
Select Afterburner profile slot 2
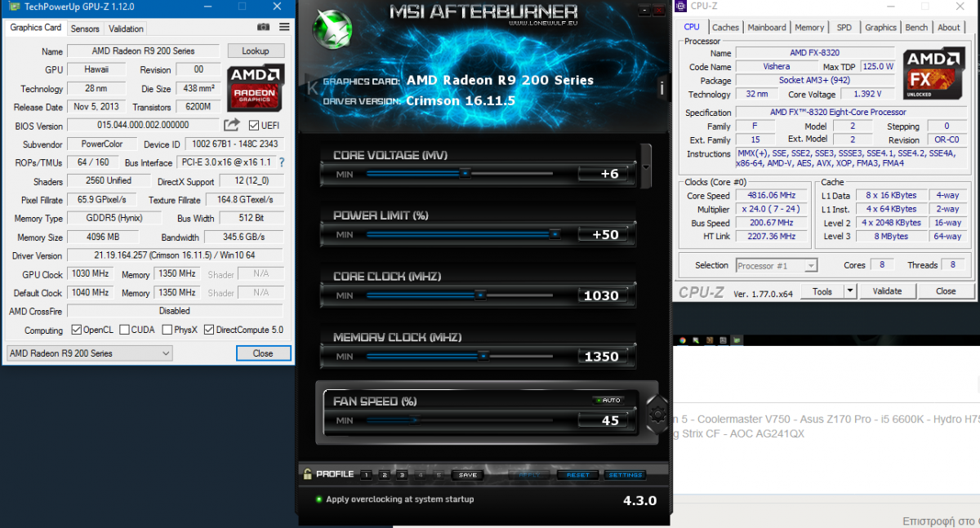(x=385, y=475)
